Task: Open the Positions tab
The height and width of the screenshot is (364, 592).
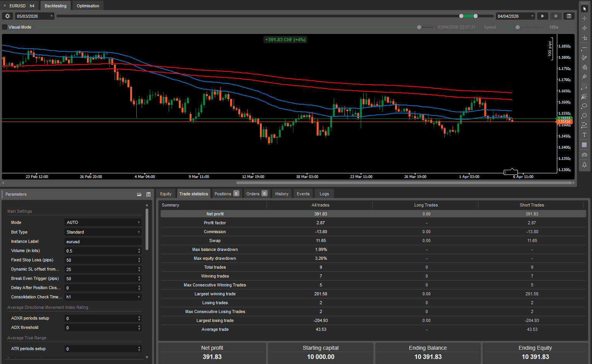Action: [227, 194]
